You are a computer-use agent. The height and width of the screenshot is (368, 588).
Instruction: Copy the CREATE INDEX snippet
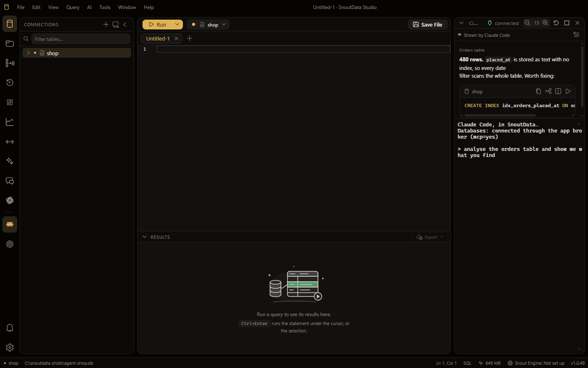click(538, 91)
